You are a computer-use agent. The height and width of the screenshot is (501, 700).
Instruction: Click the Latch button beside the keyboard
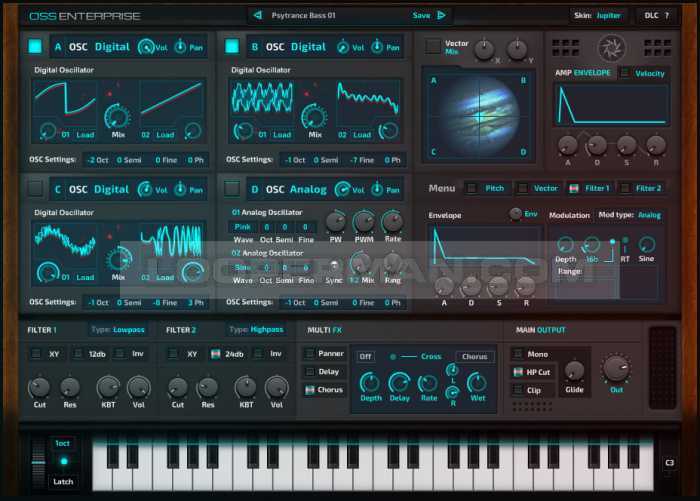click(x=62, y=481)
